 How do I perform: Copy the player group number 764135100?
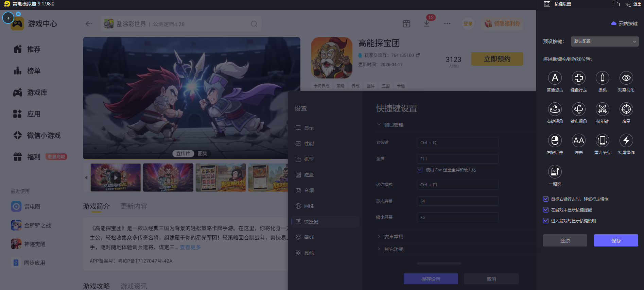418,55
